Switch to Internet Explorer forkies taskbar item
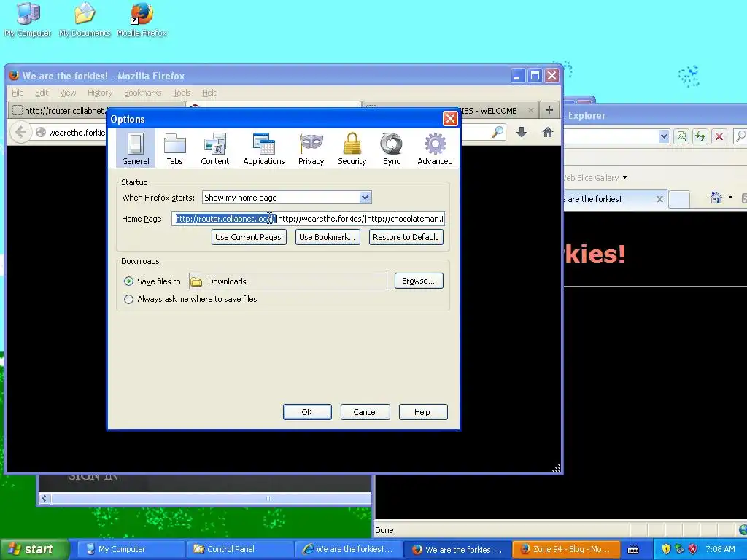Screen dimensions: 747x560 349,550
